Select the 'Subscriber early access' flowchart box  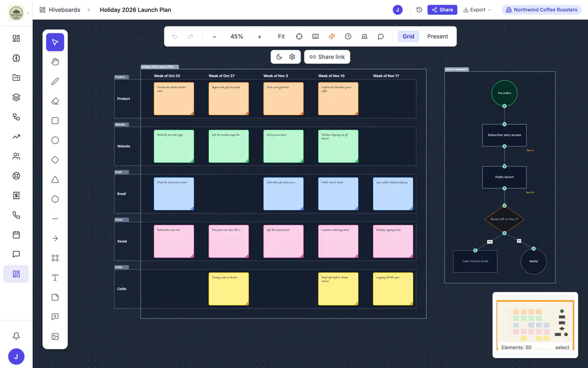(504, 135)
